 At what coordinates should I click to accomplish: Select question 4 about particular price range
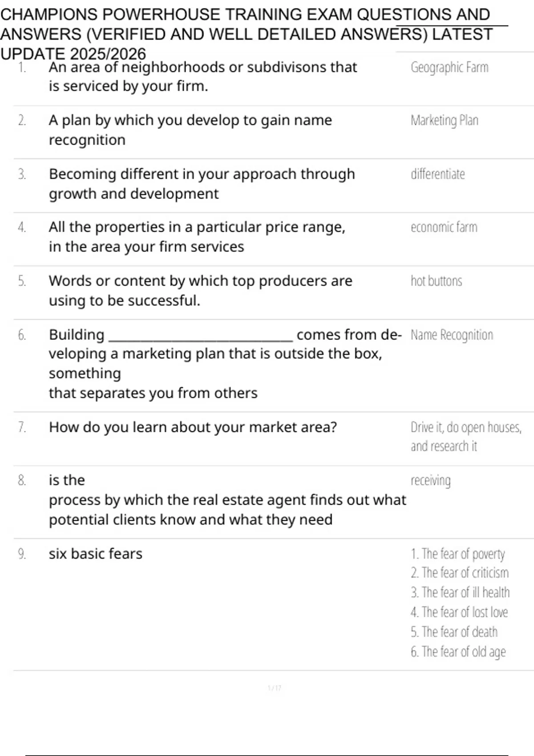point(197,237)
